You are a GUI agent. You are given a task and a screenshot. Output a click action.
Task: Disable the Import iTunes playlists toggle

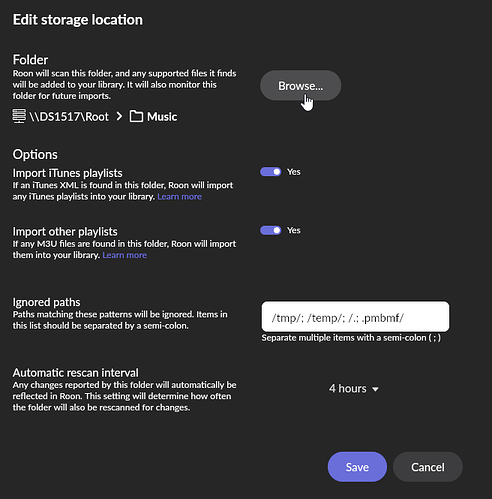pos(271,172)
